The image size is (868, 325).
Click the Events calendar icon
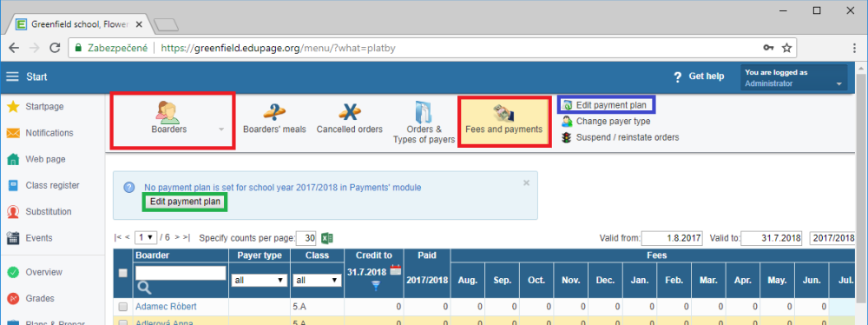13,238
